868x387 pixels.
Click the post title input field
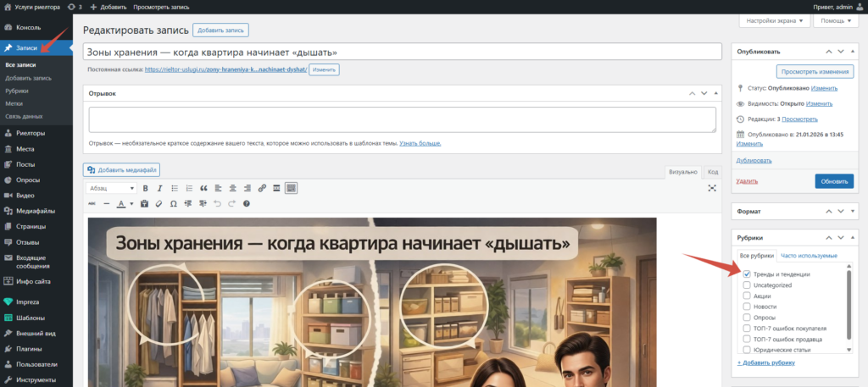(403, 52)
